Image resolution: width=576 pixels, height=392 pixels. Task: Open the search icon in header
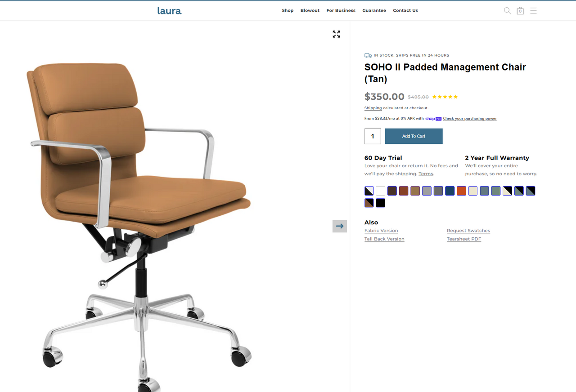pos(507,11)
